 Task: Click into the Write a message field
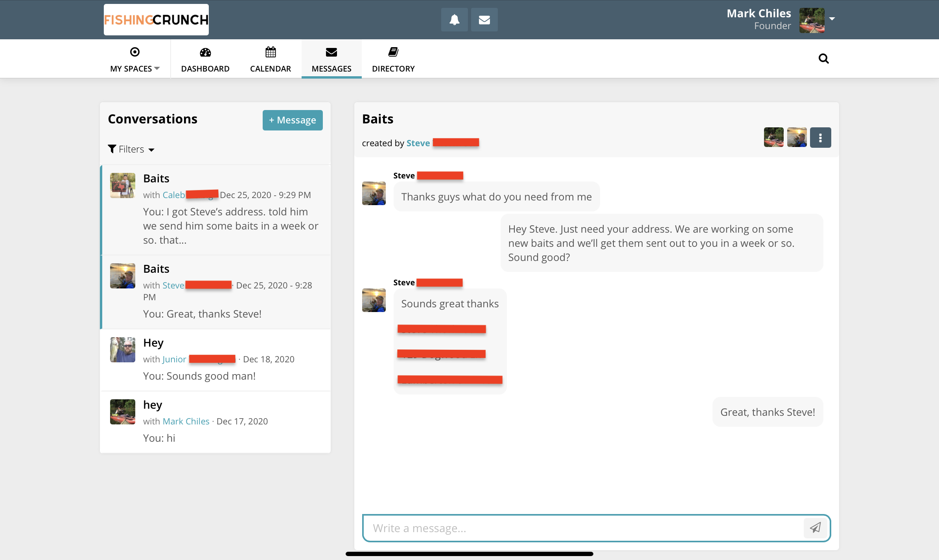tap(582, 528)
